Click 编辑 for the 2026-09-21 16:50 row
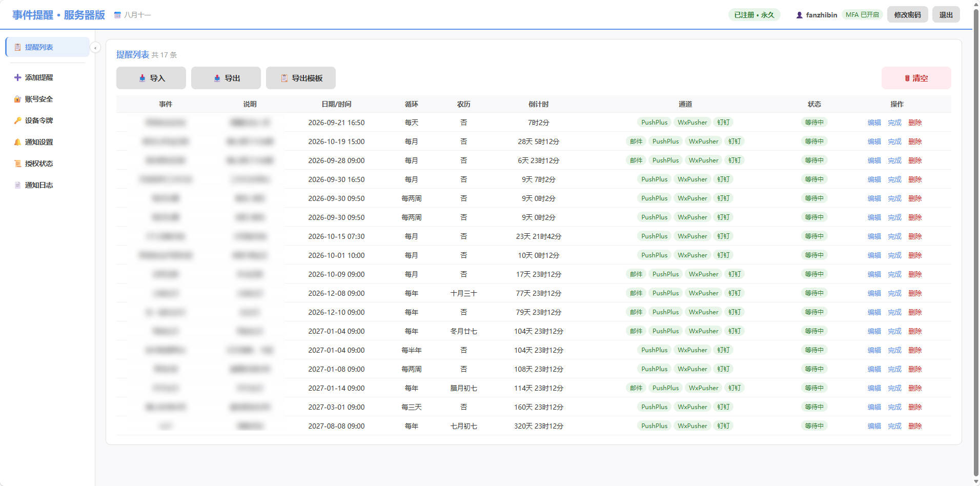This screenshot has width=980, height=486. click(x=874, y=123)
